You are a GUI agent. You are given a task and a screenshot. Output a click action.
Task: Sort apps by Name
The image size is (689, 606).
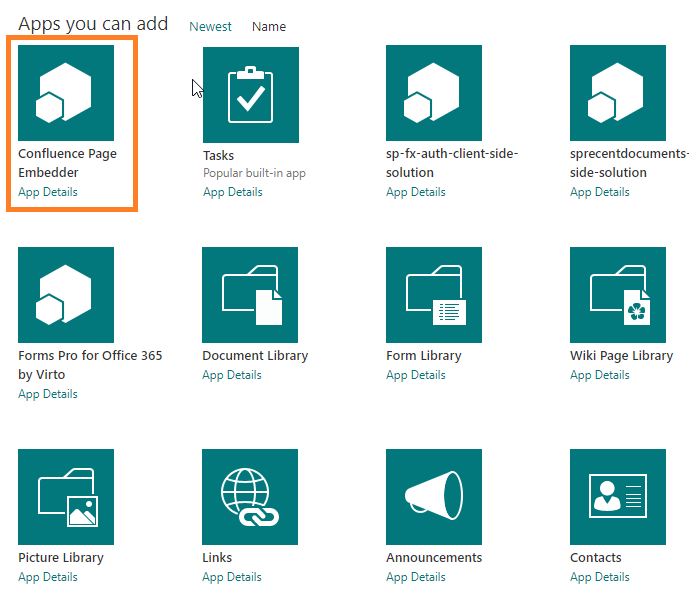(269, 27)
